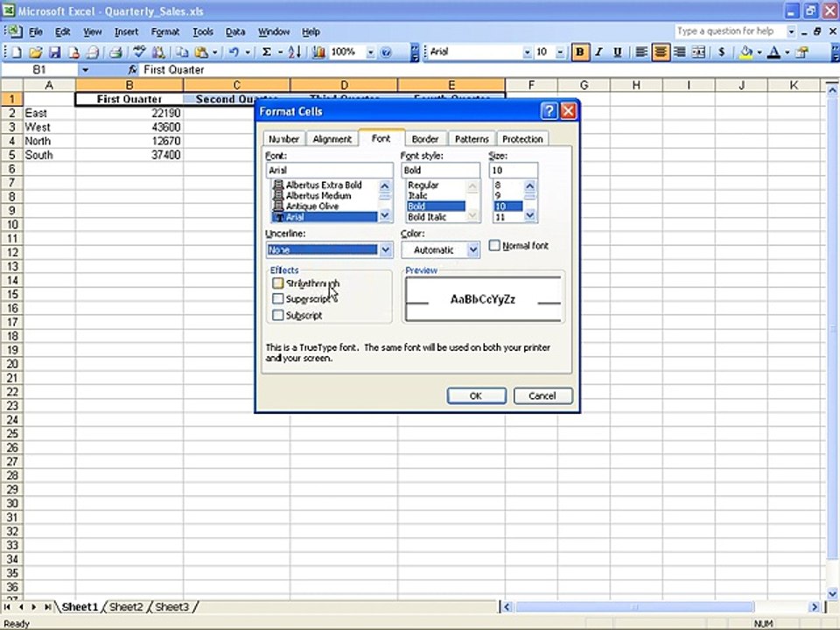Toggle Italic in the formatting toolbar
840x630 pixels.
(x=598, y=52)
